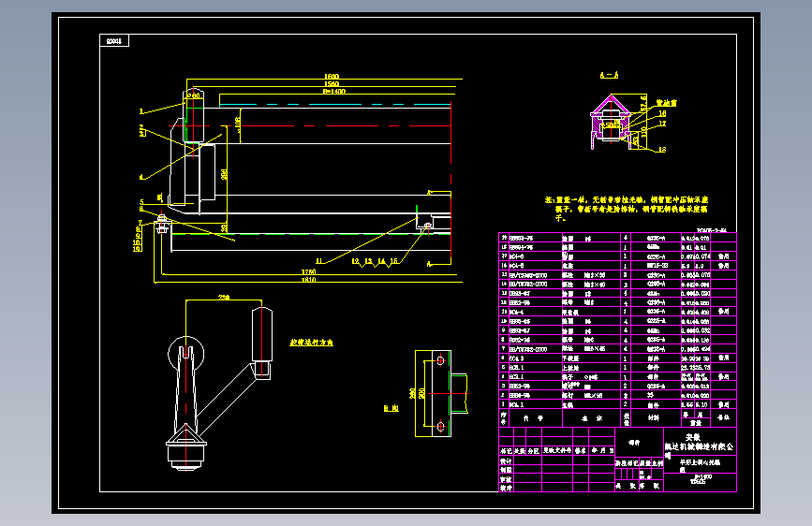Click the B 向 view label

pos(391,408)
